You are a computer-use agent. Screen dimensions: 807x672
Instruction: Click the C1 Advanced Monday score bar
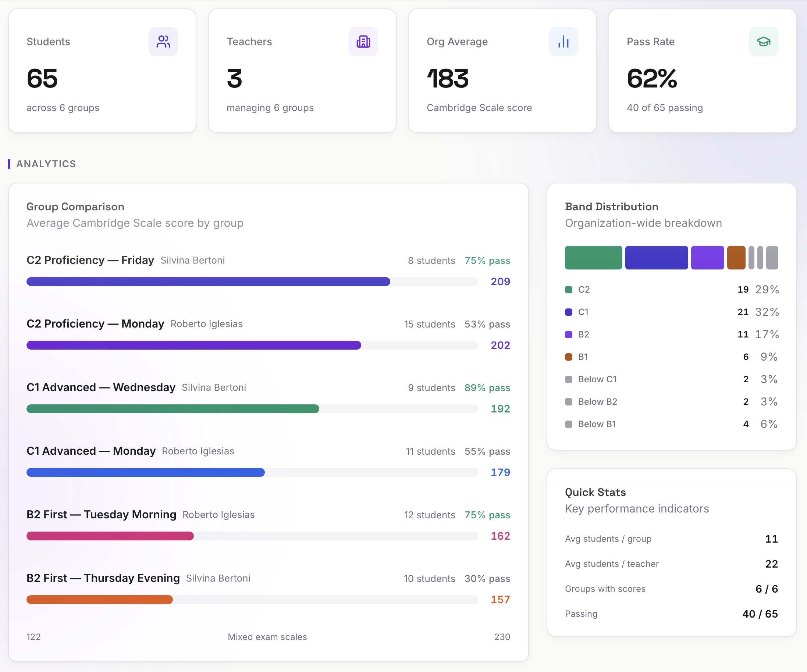pos(252,472)
